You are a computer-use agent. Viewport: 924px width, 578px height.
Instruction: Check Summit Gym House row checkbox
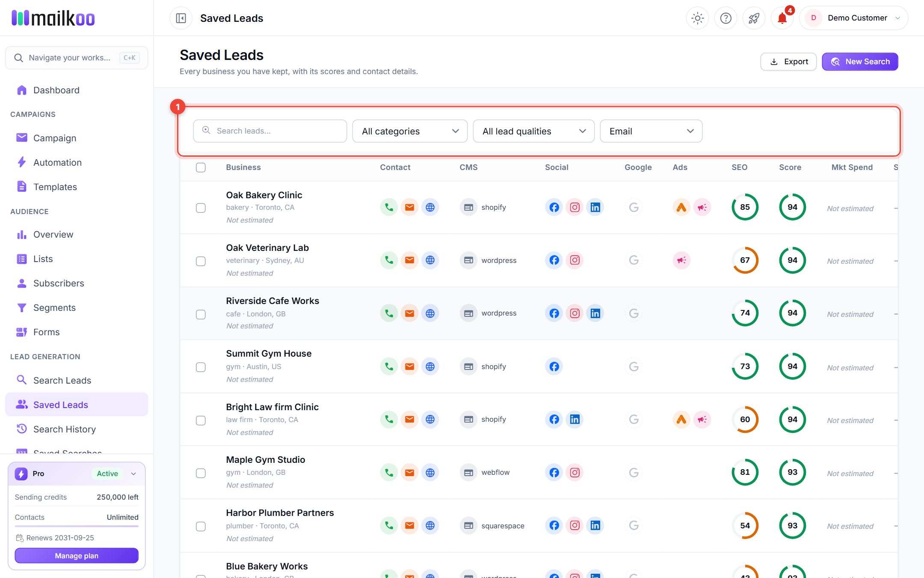coord(201,367)
